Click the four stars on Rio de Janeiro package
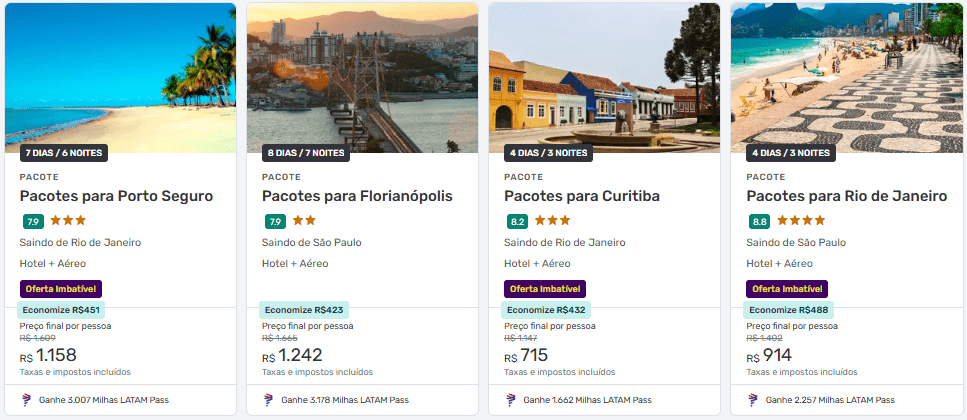The width and height of the screenshot is (967, 420). click(x=801, y=220)
